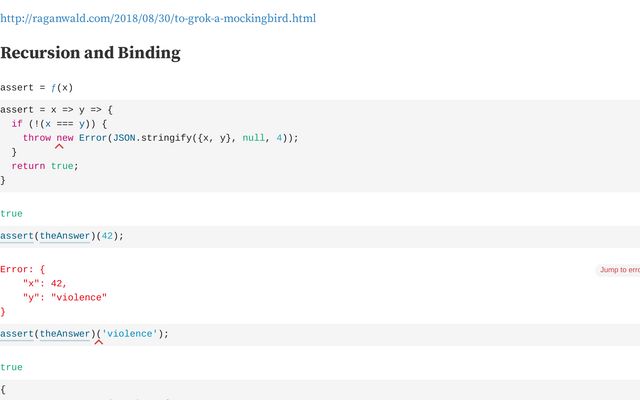Click the '"y": "violence"' error output line
Viewport: 640px width, 400px height.
coord(64,297)
